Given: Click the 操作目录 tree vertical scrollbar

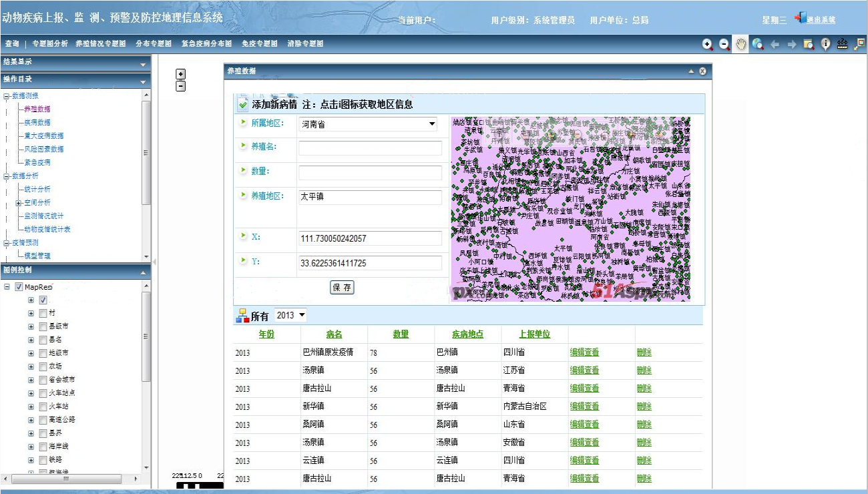Looking at the screenshot, I should 146,152.
